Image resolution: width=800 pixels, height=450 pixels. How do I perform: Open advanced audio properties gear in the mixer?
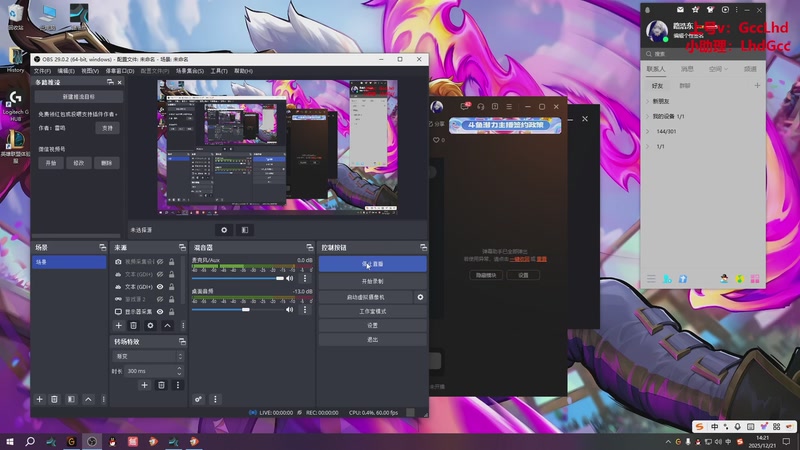point(198,399)
